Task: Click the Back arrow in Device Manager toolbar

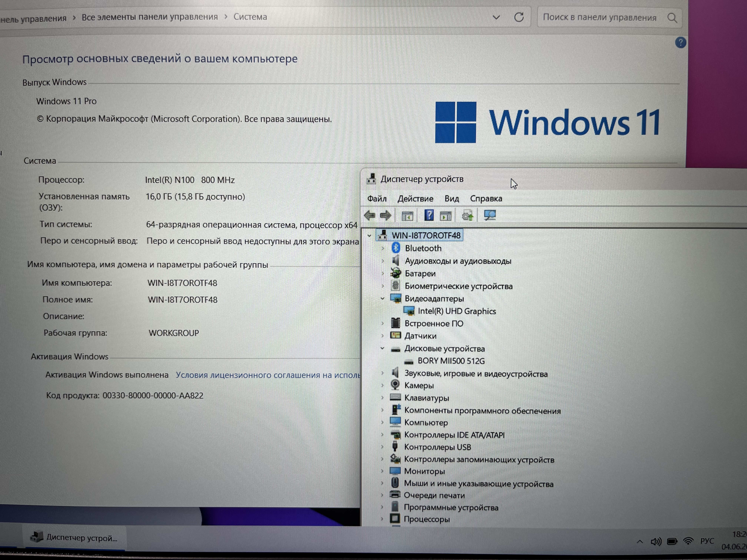Action: (x=370, y=215)
